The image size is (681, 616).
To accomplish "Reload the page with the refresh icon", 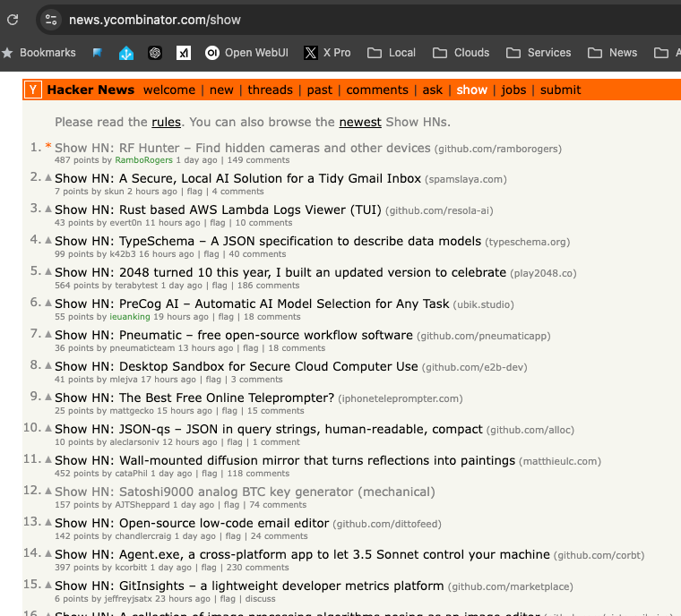I will (13, 20).
